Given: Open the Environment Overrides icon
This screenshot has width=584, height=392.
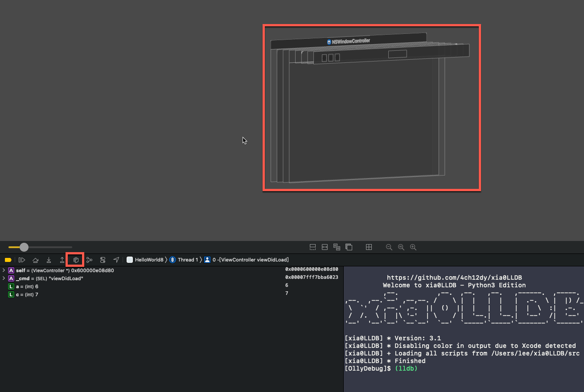Looking at the screenshot, I should click(x=103, y=260).
